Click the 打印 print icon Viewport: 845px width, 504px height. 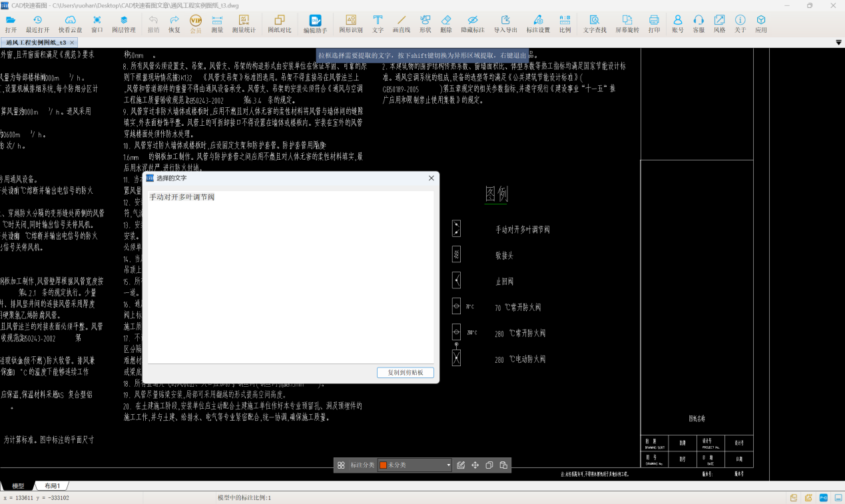point(654,24)
